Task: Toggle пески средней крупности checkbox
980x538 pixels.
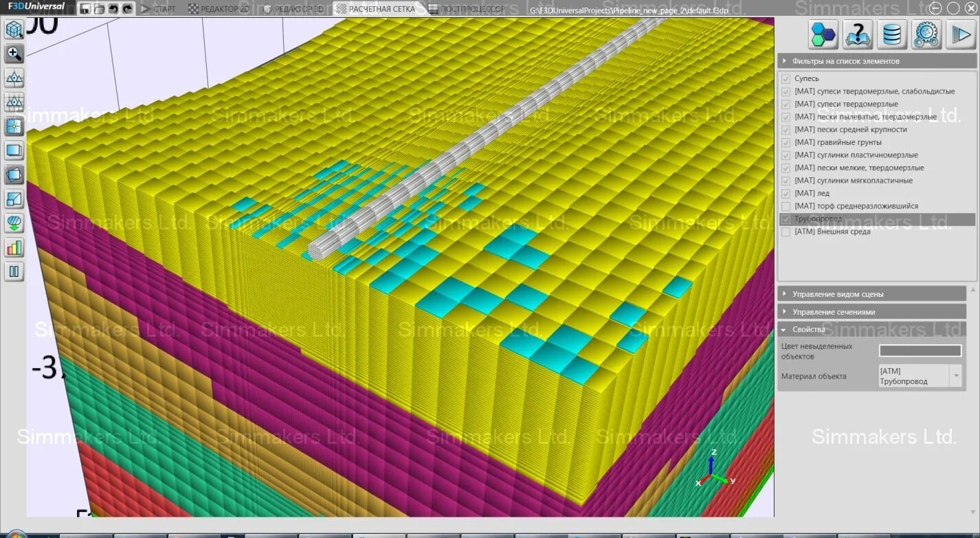Action: pos(786,130)
